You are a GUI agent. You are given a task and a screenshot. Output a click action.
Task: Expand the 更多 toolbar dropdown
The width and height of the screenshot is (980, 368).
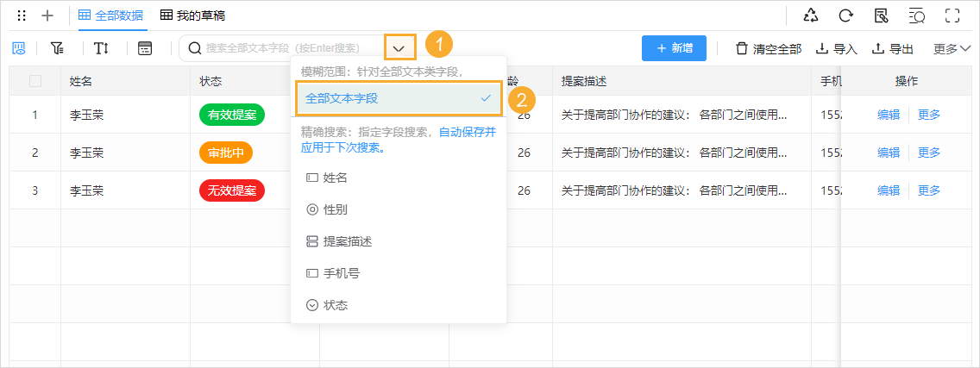[x=952, y=49]
